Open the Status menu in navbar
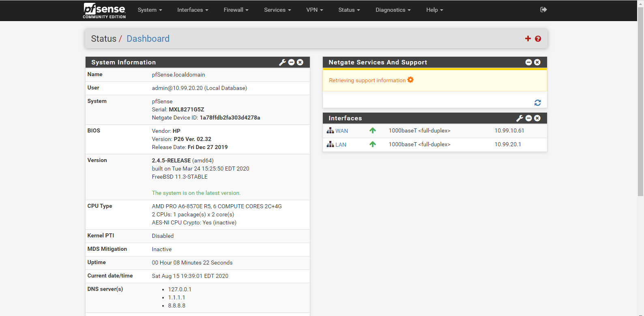The width and height of the screenshot is (644, 316). 349,10
